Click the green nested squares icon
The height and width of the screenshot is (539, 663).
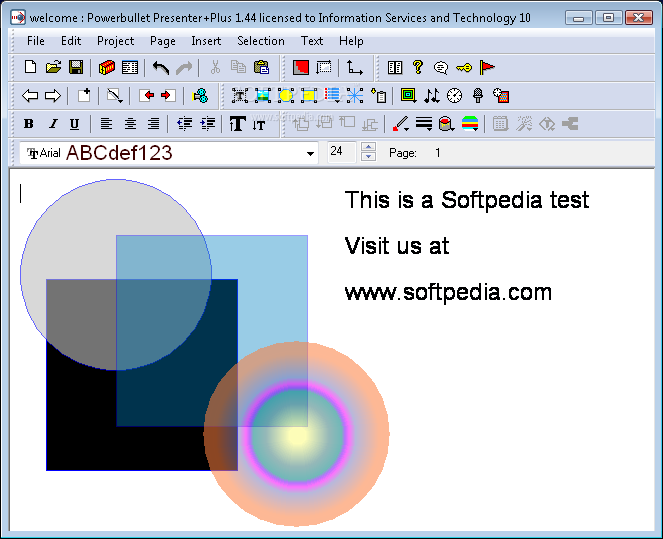coord(408,95)
